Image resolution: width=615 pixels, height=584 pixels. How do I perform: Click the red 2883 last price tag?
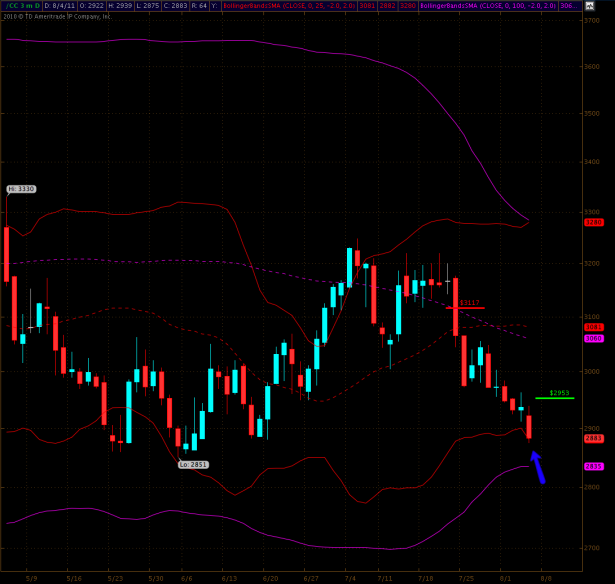[592, 438]
